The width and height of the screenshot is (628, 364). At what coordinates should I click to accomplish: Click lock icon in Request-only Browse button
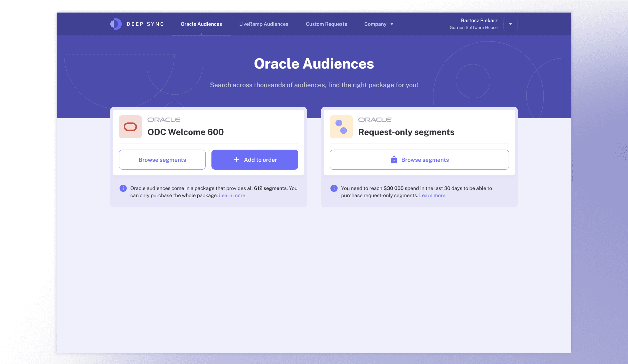(394, 160)
